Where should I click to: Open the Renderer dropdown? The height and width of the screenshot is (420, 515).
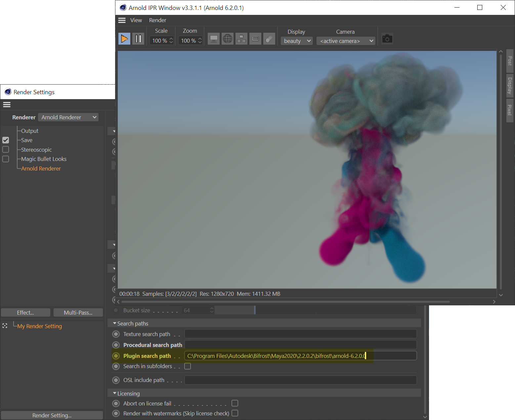click(x=68, y=117)
